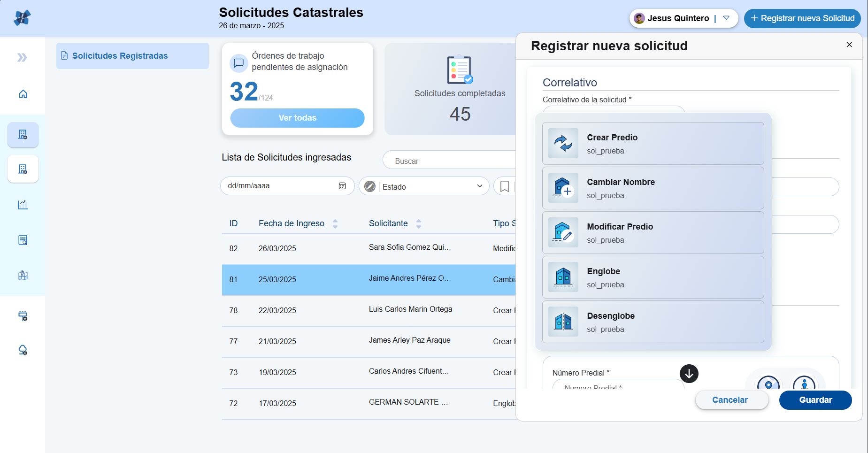This screenshot has width=868, height=453.
Task: Click the round down-arrow scroll button
Action: click(x=689, y=374)
